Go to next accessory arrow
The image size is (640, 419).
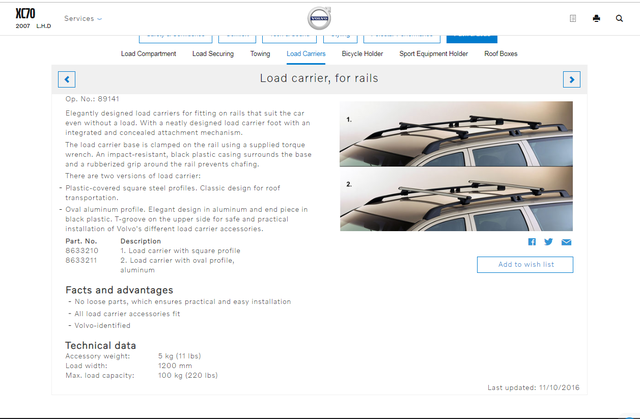pyautogui.click(x=571, y=79)
